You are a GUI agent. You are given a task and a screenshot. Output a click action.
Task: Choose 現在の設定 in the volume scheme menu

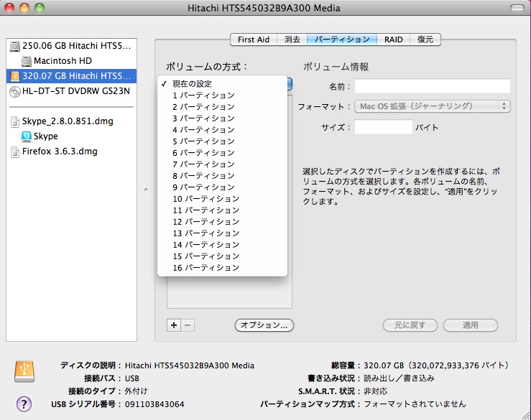tap(223, 83)
